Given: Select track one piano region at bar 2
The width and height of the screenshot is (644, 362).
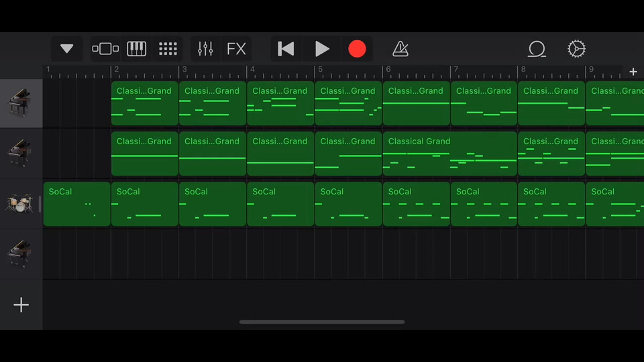Looking at the screenshot, I should point(145,103).
